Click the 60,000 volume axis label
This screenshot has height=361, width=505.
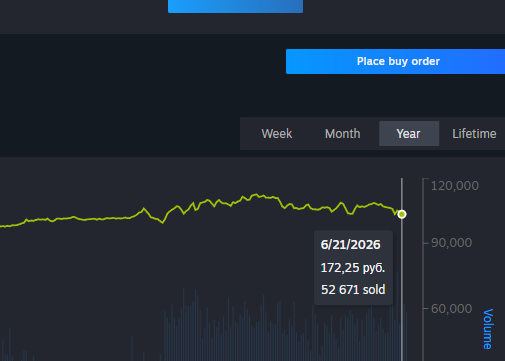(451, 309)
